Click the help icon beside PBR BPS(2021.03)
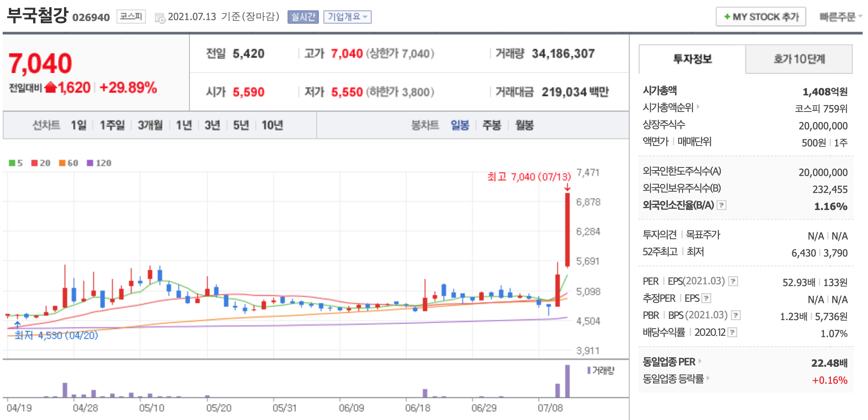 click(x=735, y=315)
